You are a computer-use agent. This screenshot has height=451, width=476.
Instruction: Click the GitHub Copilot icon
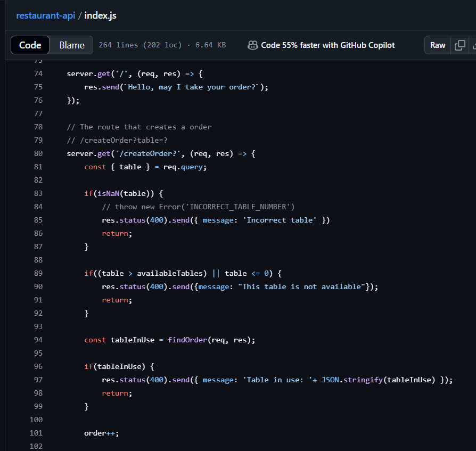(252, 45)
